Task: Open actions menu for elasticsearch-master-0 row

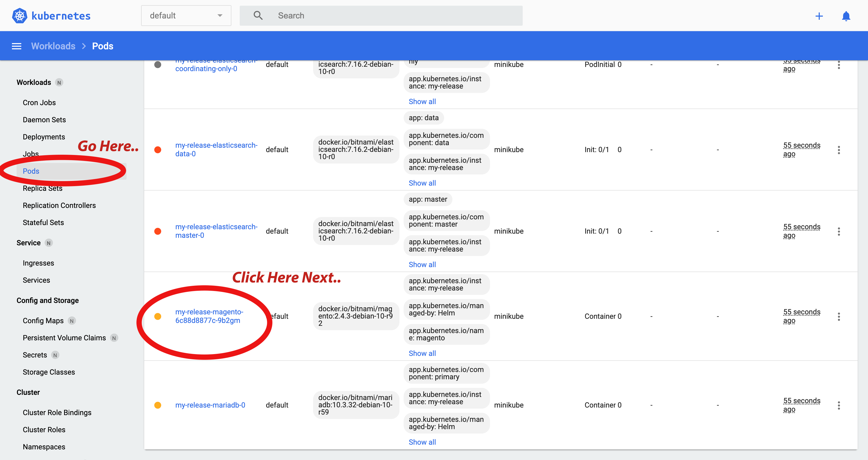Action: [x=839, y=231]
